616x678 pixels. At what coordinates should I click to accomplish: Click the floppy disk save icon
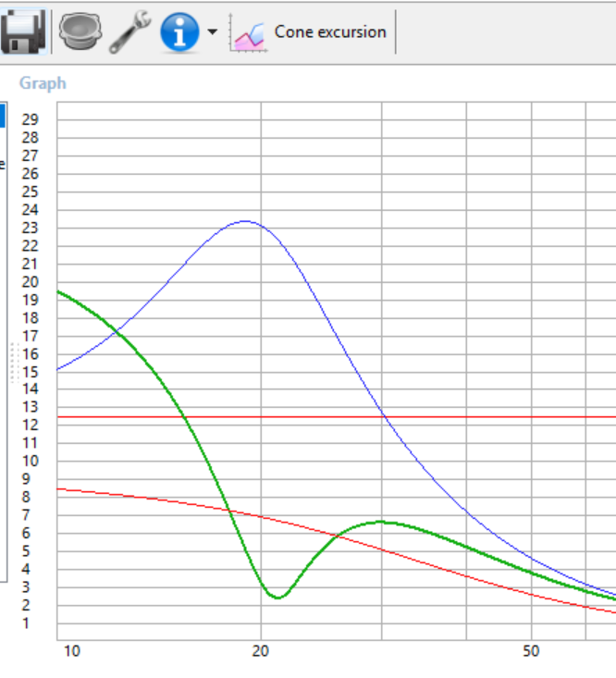click(23, 31)
